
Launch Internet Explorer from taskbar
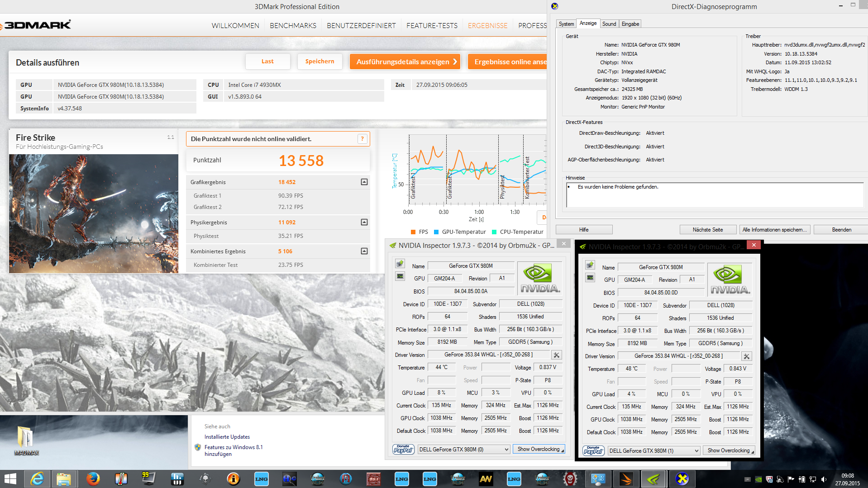tap(37, 479)
